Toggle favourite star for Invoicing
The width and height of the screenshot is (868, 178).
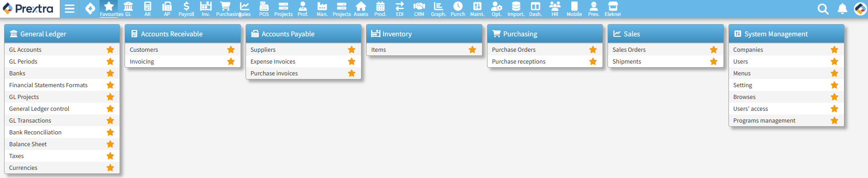231,61
